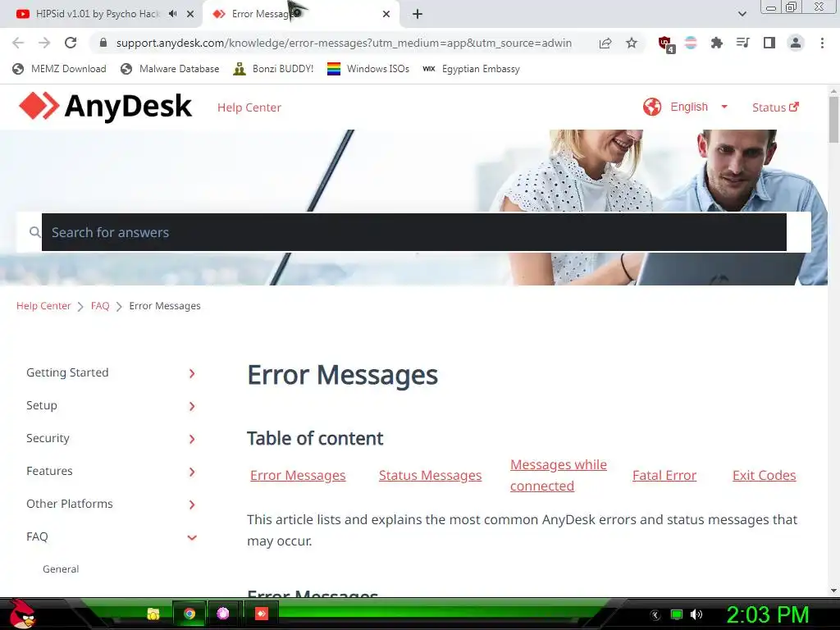The image size is (840, 630).
Task: Open the Status external link
Action: pyautogui.click(x=775, y=107)
